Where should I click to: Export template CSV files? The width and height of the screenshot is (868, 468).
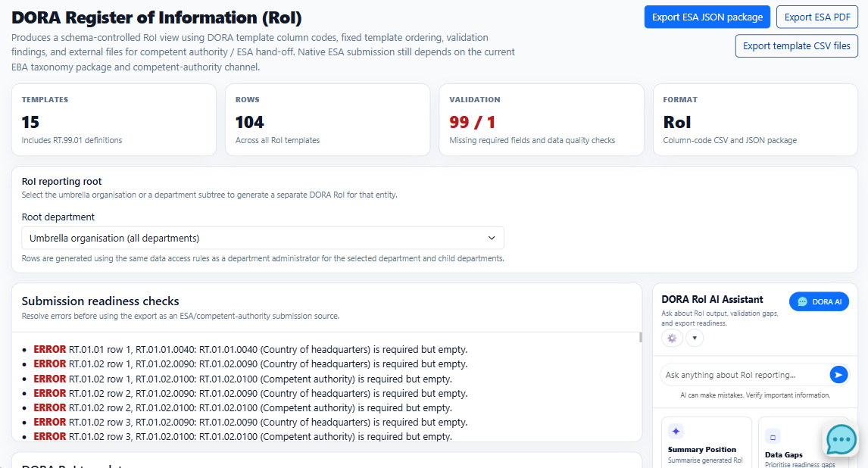click(x=796, y=46)
